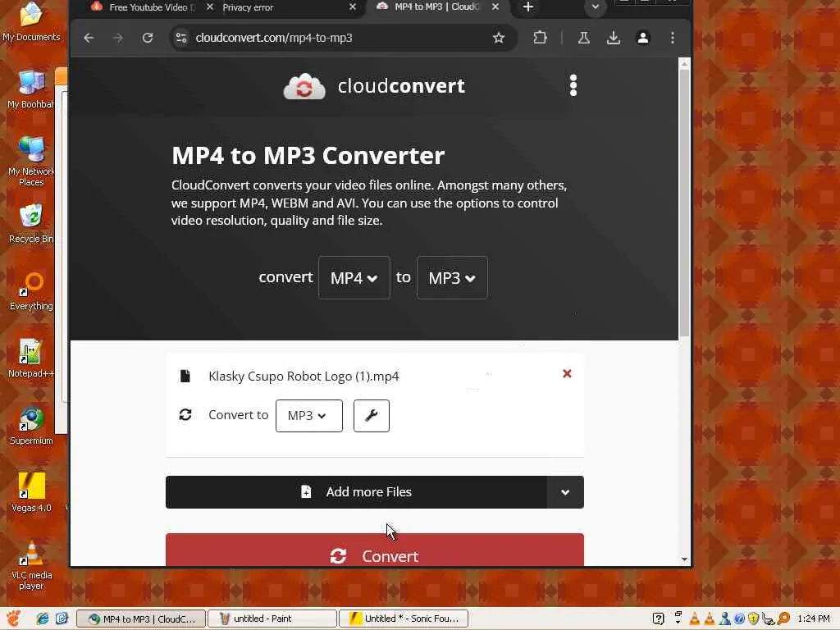This screenshot has width=840, height=630.
Task: Open the cloudconvert site menu dots
Action: click(573, 85)
